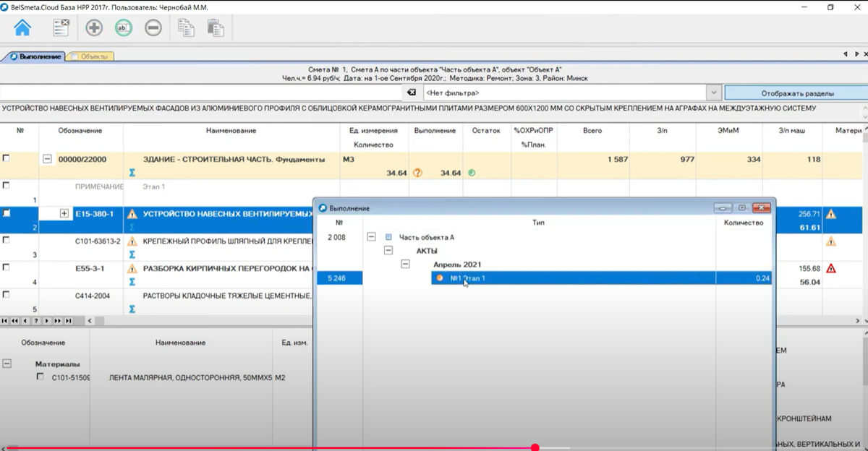
Task: Click the sigma icon in row E55-3-1
Action: [x=132, y=282]
